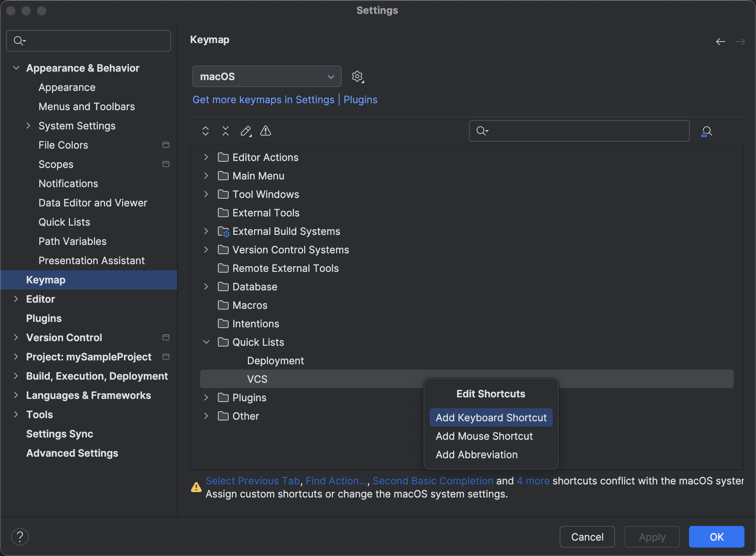Click the reset icon next to Scopes
The image size is (756, 556).
166,164
